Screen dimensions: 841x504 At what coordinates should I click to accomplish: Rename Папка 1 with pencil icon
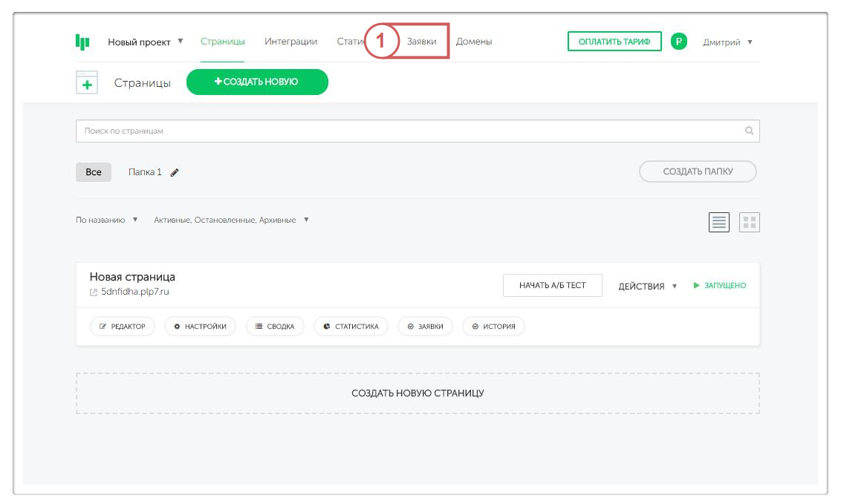tap(175, 172)
